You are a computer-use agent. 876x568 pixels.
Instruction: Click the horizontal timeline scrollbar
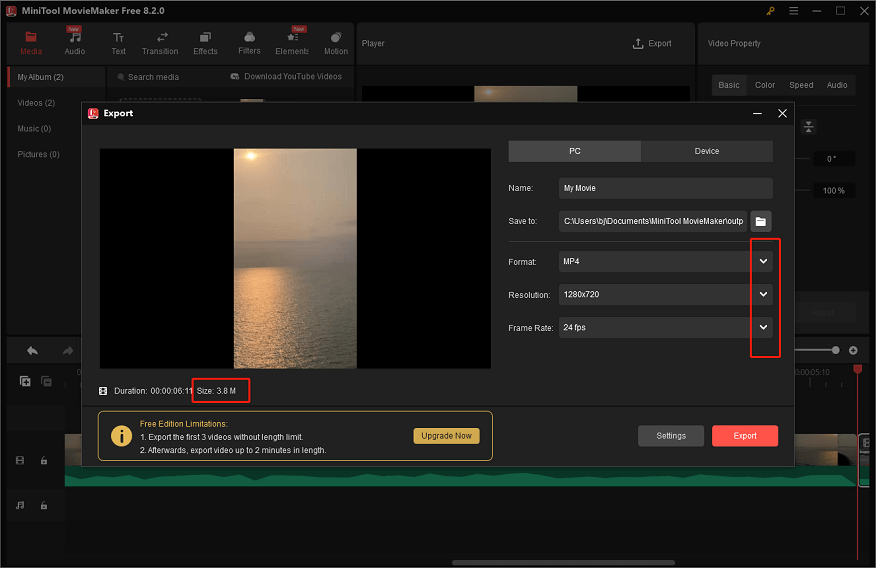(563, 562)
